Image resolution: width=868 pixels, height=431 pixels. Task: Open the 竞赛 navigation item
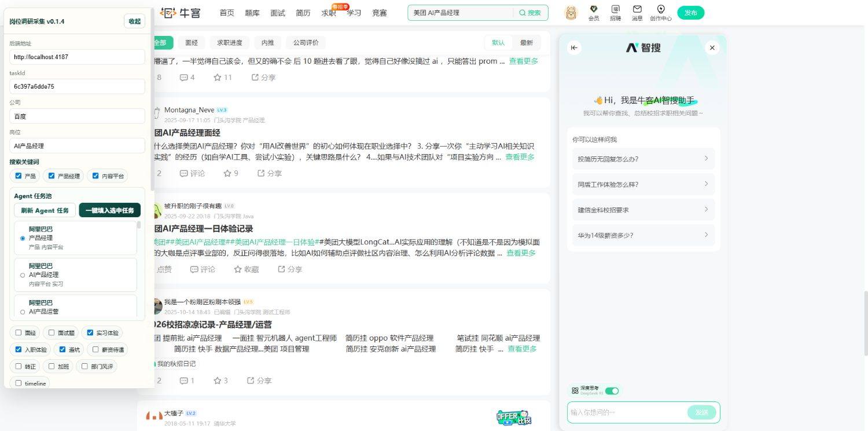380,13
